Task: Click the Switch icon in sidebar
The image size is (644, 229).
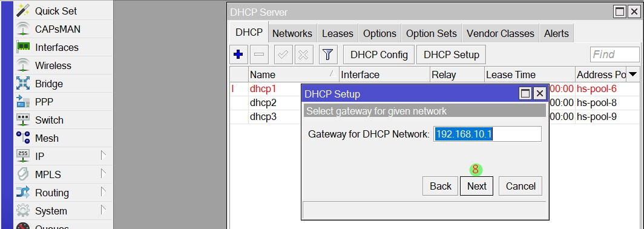Action: [x=23, y=119]
